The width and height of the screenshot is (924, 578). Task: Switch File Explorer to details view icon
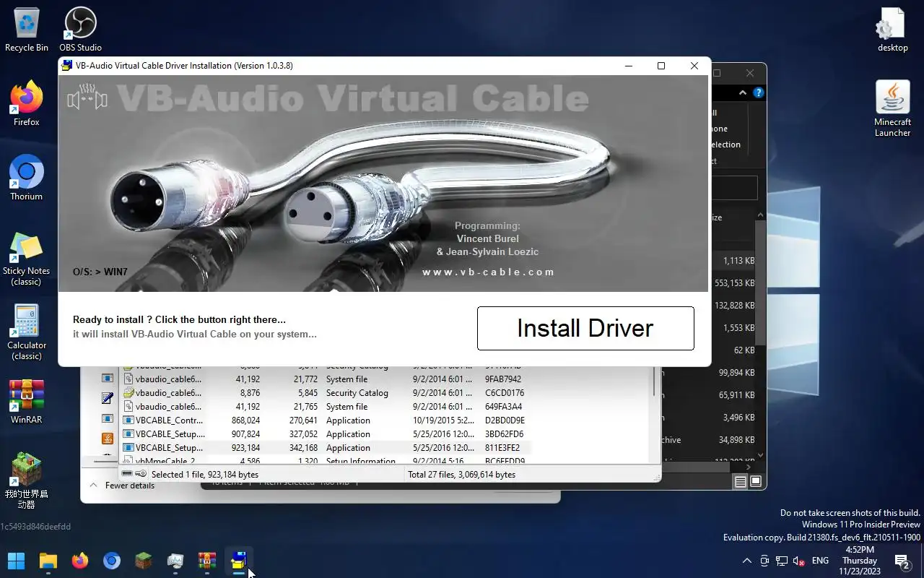click(741, 481)
